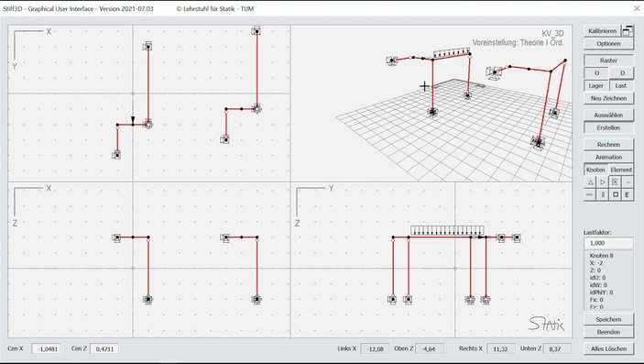Toggle the Raster grid button
This screenshot has height=364, width=644.
[x=608, y=60]
